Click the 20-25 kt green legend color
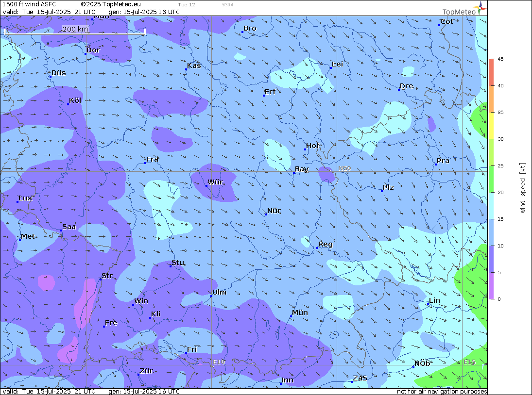Viewport: 532px width, 395px height. pos(492,179)
